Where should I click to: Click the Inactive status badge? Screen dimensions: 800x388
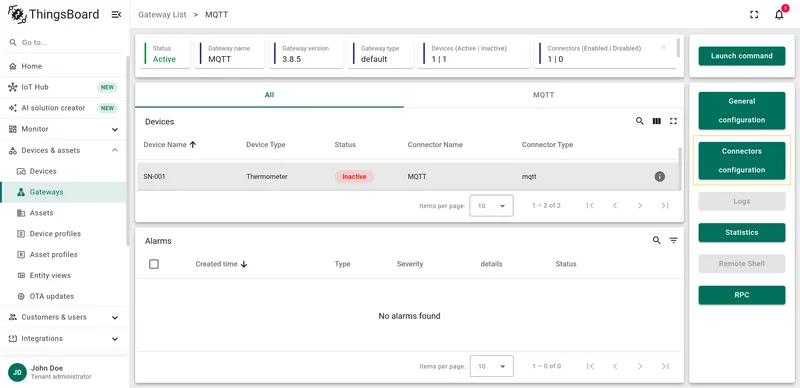tap(354, 177)
